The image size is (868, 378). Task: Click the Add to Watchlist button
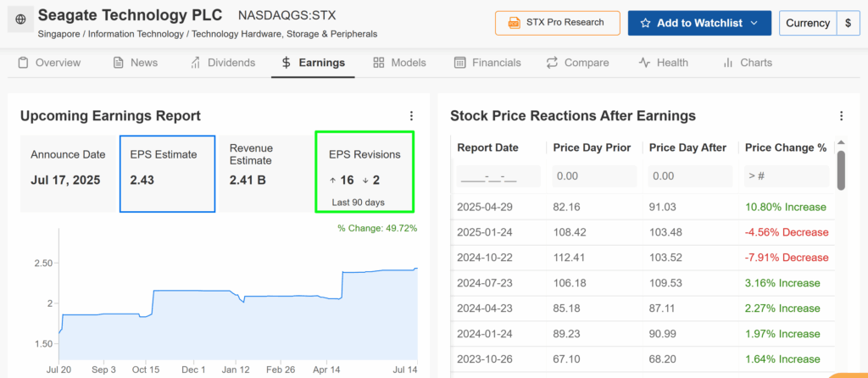(699, 23)
